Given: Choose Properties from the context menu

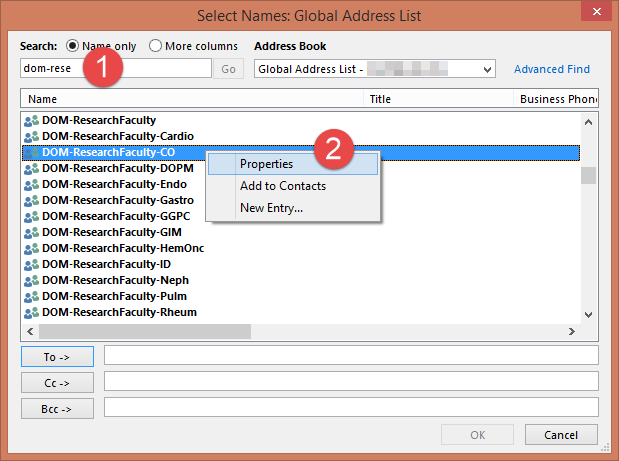Looking at the screenshot, I should tap(266, 163).
